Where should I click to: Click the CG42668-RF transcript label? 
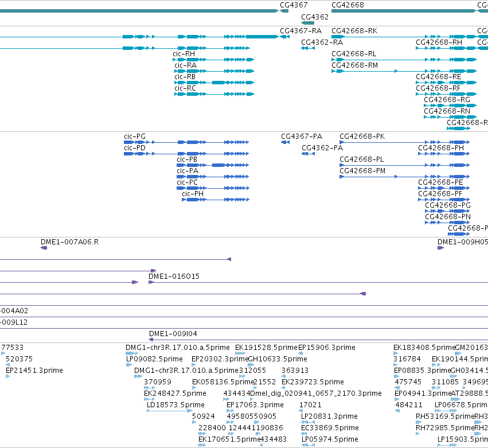pyautogui.click(x=438, y=88)
